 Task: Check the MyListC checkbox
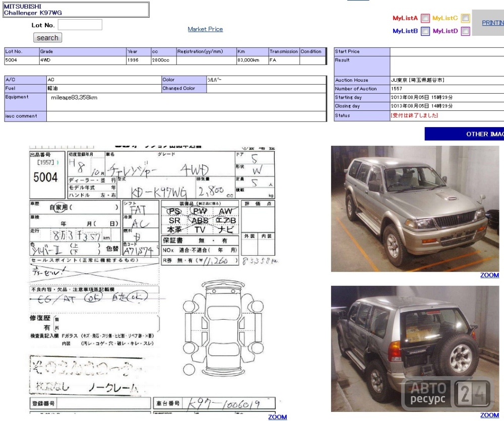click(x=465, y=18)
